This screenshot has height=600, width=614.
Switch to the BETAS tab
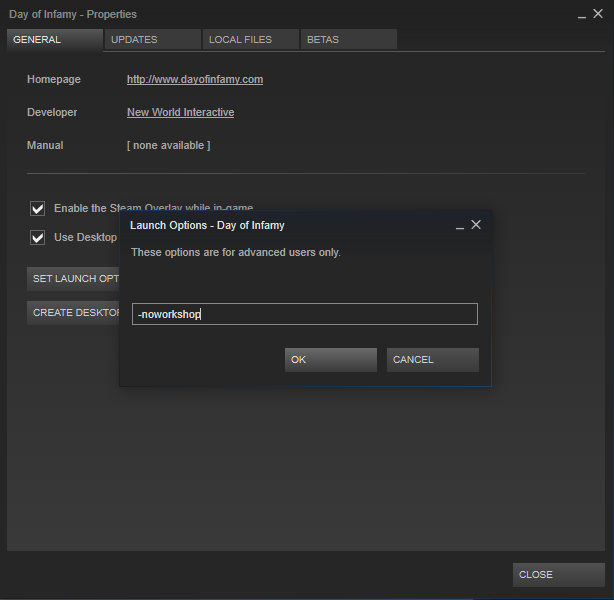(x=349, y=40)
